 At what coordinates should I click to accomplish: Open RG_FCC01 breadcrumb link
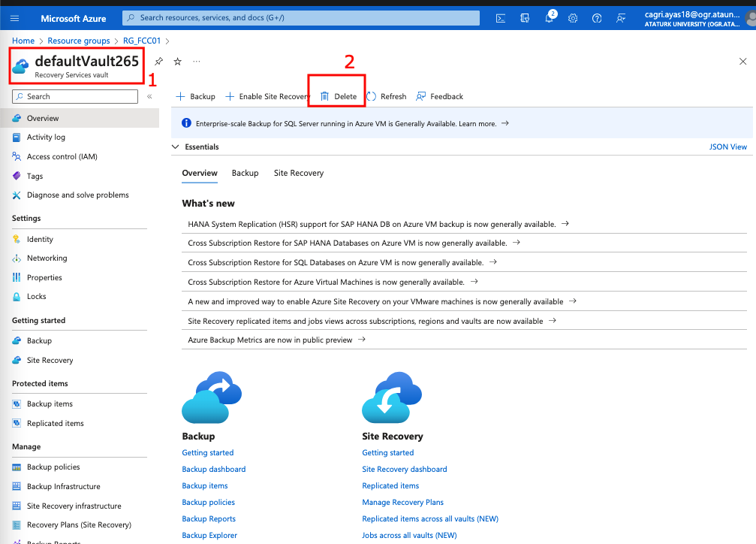[x=142, y=41]
